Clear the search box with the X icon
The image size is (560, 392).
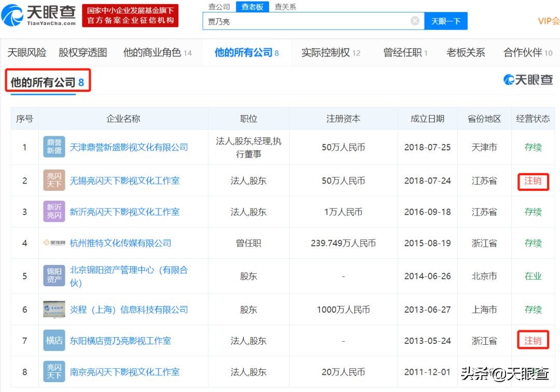click(x=415, y=21)
